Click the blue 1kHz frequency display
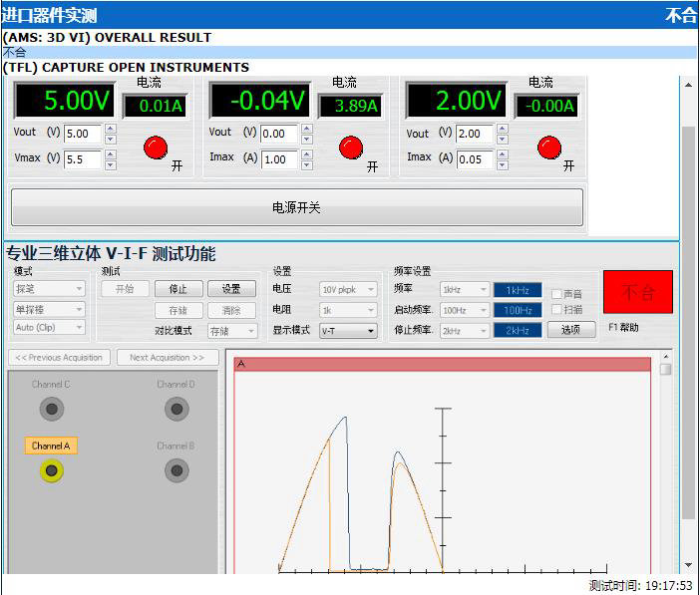700x595 pixels. tap(518, 290)
